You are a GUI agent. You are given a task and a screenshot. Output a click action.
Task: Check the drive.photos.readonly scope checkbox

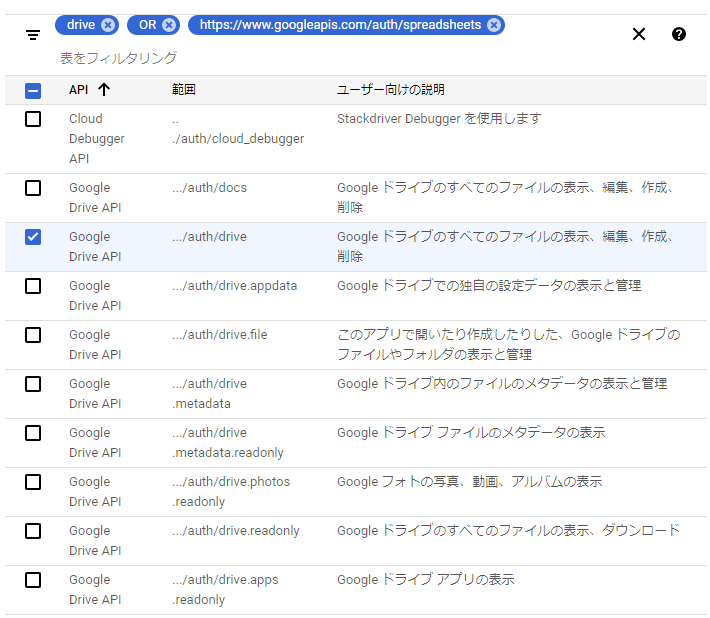(x=33, y=482)
